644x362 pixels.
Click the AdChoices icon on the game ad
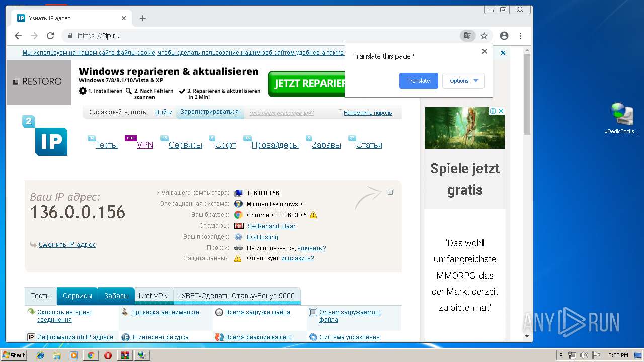click(x=494, y=111)
